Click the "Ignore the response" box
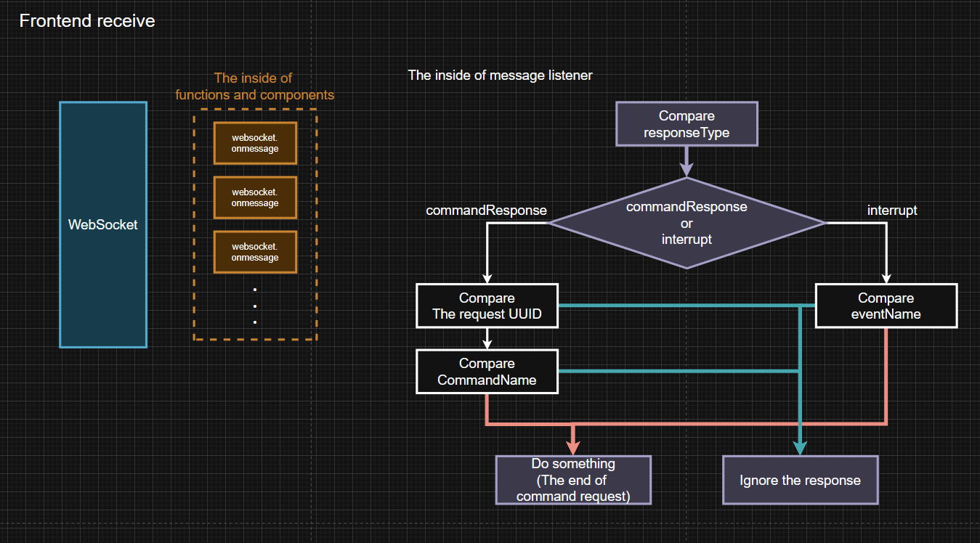 [800, 480]
